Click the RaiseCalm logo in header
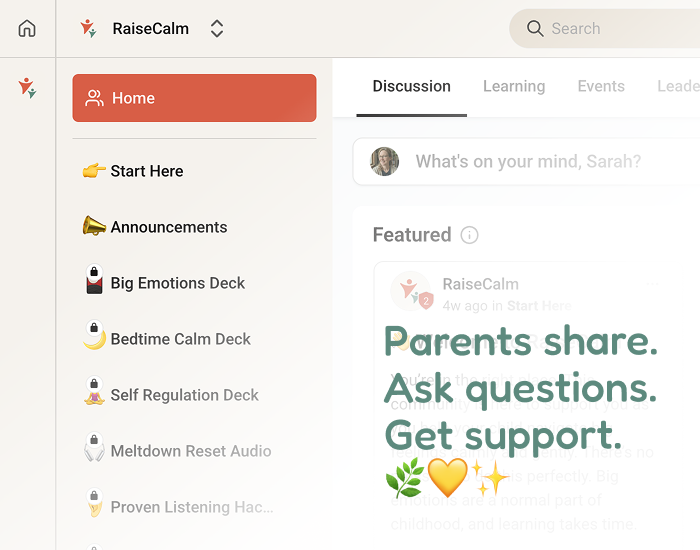The width and height of the screenshot is (700, 550). click(x=88, y=29)
